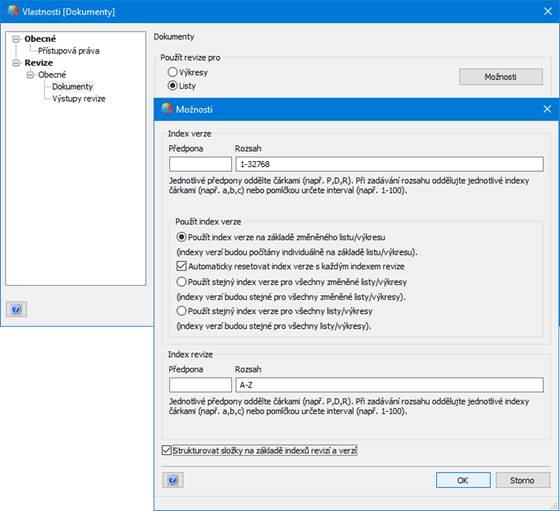560x511 pixels.
Task: Click the app icon in Možnosti title bar
Action: (166, 109)
